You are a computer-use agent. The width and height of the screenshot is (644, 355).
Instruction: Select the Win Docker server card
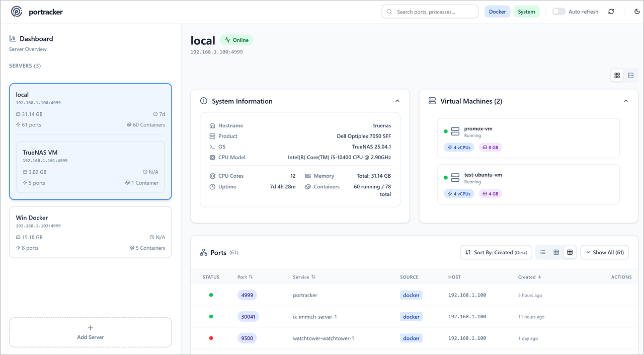(91, 232)
